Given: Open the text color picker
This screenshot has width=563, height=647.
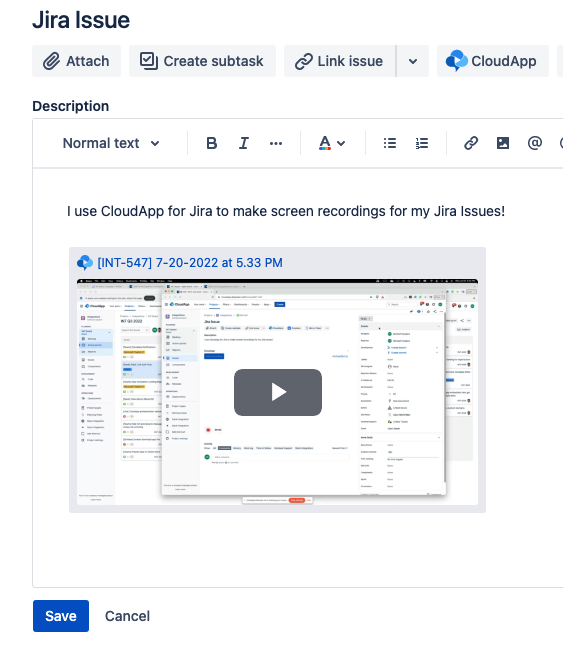Looking at the screenshot, I should (332, 143).
